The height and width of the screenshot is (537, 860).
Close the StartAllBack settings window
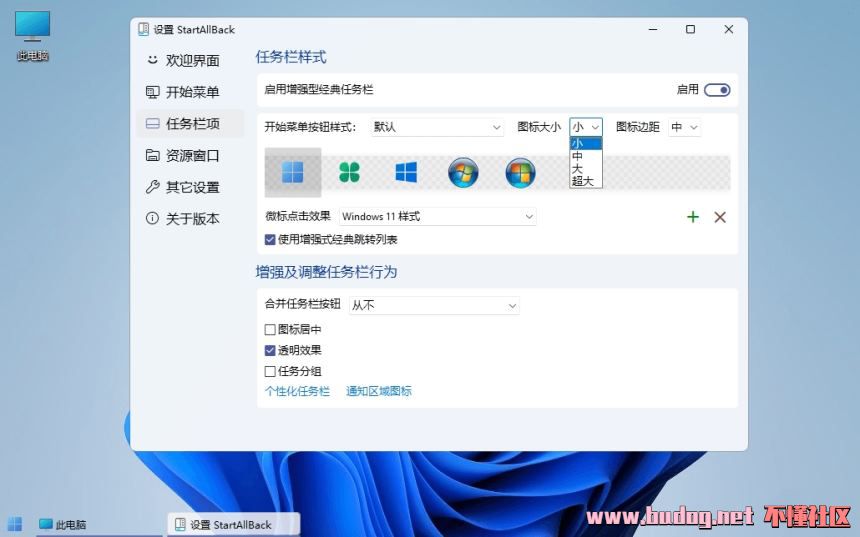[x=728, y=29]
